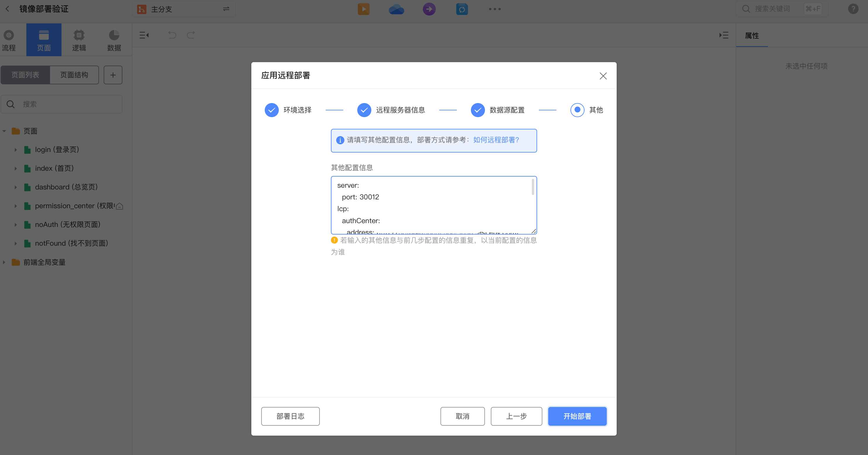The height and width of the screenshot is (455, 868).
Task: Open the 逻辑 tab
Action: click(x=79, y=40)
